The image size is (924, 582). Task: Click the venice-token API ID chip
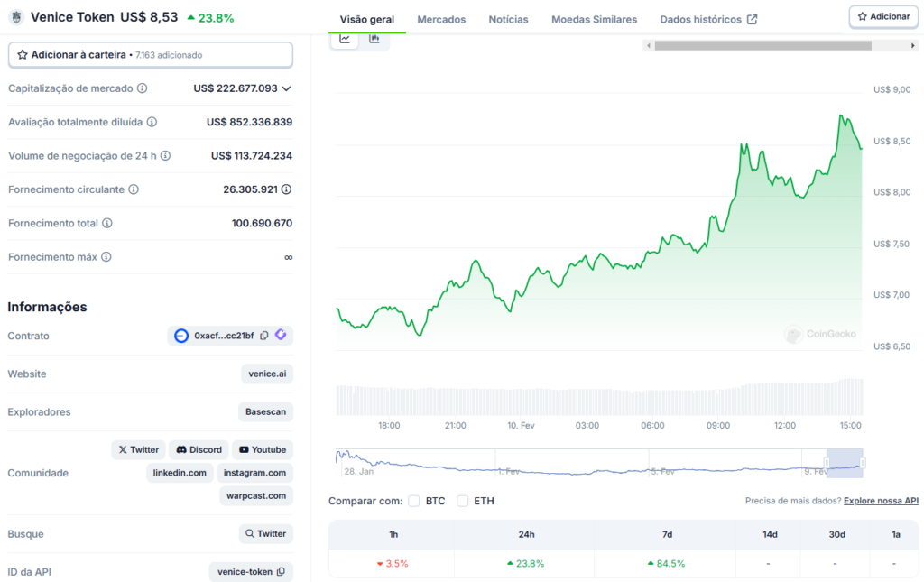pos(251,571)
